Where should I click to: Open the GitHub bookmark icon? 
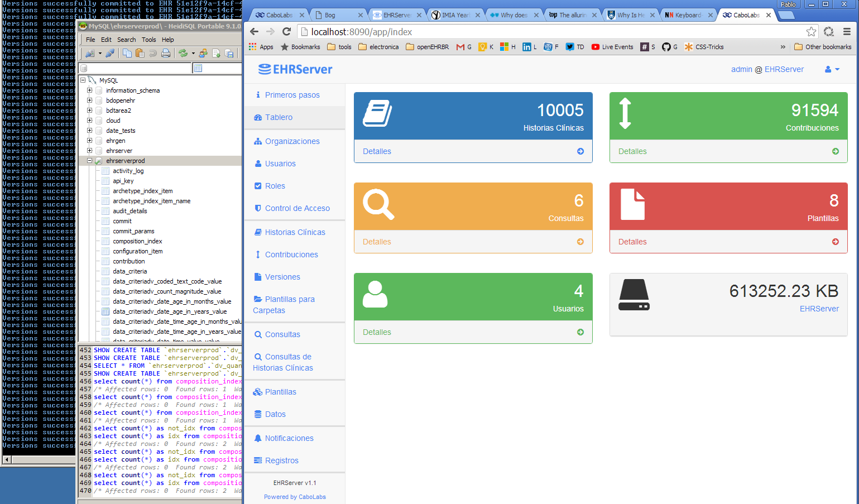[670, 47]
